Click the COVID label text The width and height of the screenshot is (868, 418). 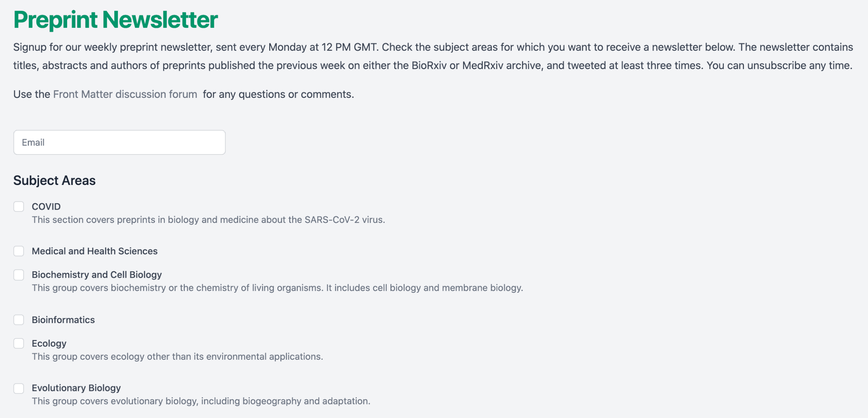(46, 207)
